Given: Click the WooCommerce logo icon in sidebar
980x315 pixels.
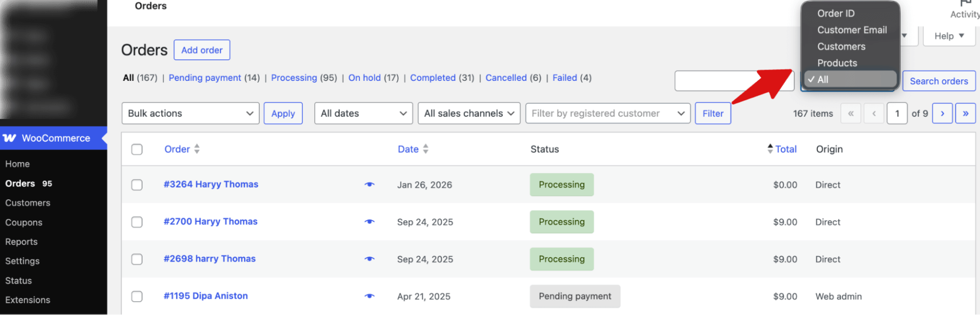Looking at the screenshot, I should coord(9,138).
